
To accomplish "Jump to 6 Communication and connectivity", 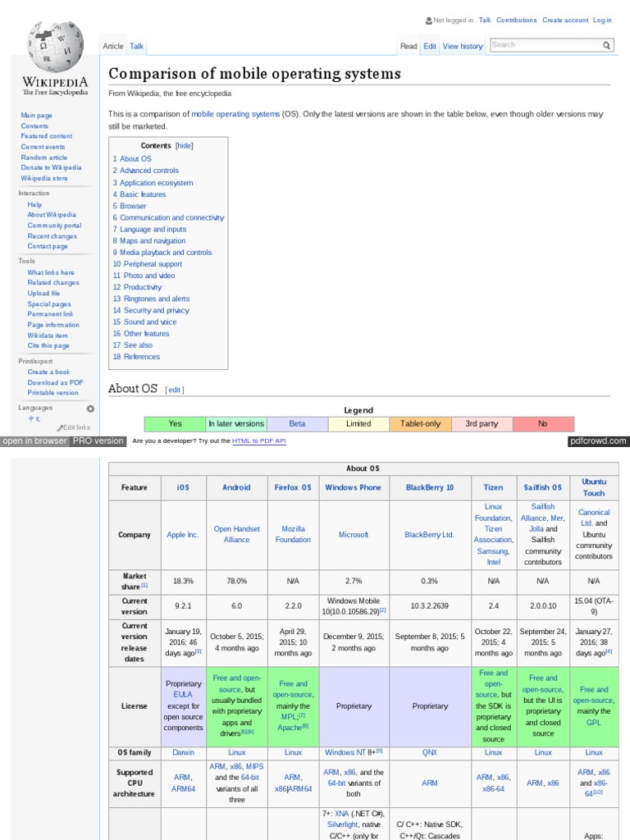I will pos(169,218).
